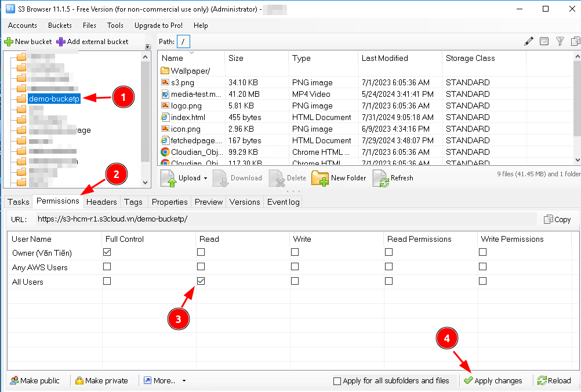Click the Upload toolbar icon
This screenshot has height=392, width=581.
point(169,178)
